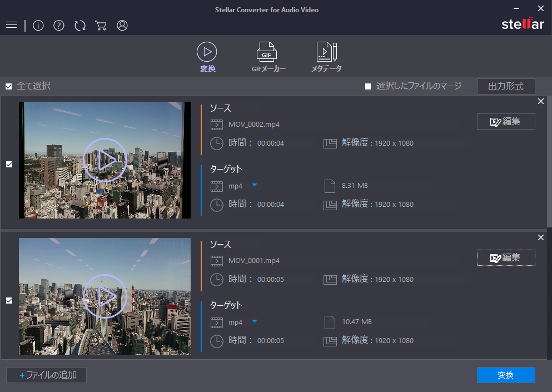
Task: Uncheck the 全て選択 checkbox
Action: click(9, 86)
